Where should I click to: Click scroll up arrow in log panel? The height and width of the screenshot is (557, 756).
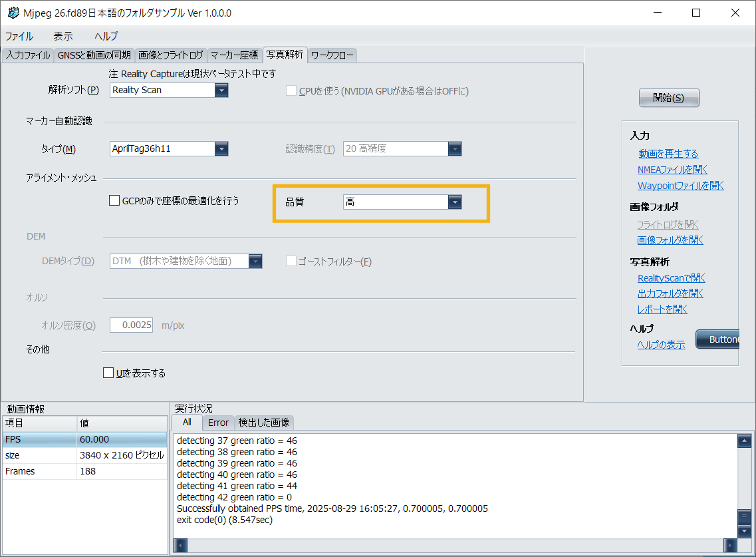pyautogui.click(x=745, y=441)
